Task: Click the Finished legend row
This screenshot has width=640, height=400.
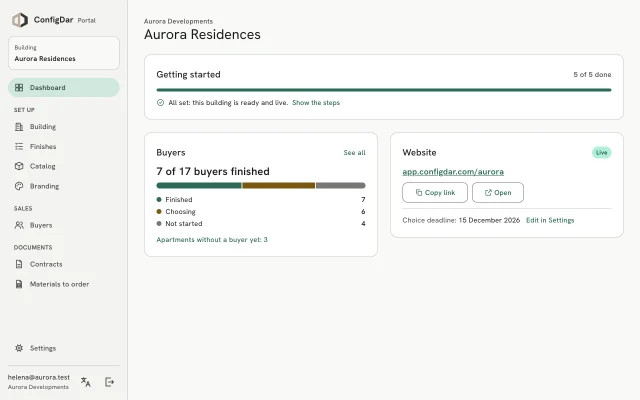Action: [x=261, y=200]
